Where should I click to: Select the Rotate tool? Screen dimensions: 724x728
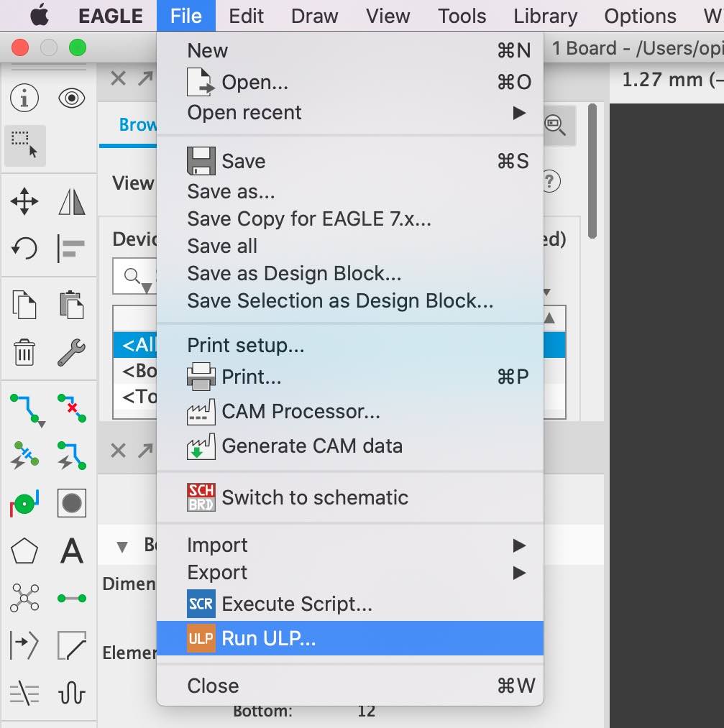pos(24,248)
